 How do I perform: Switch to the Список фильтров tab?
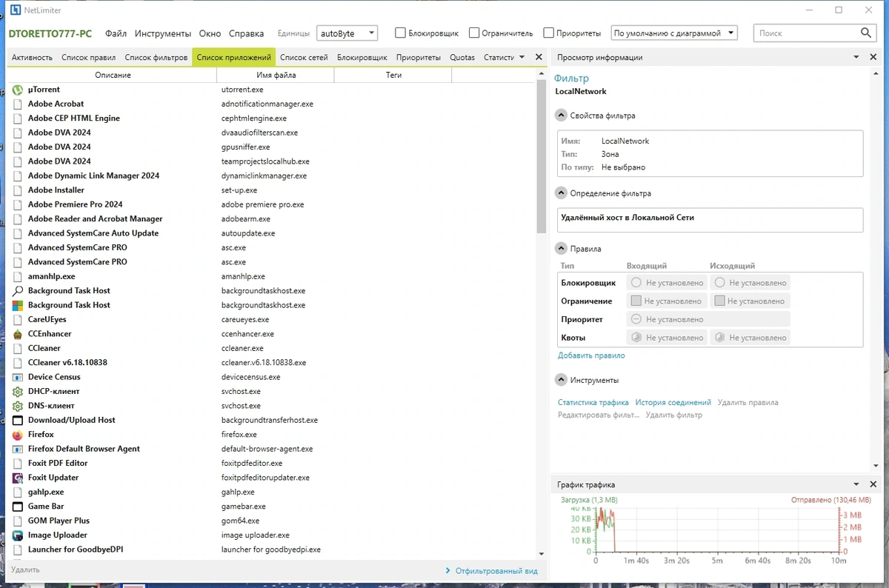(x=156, y=57)
